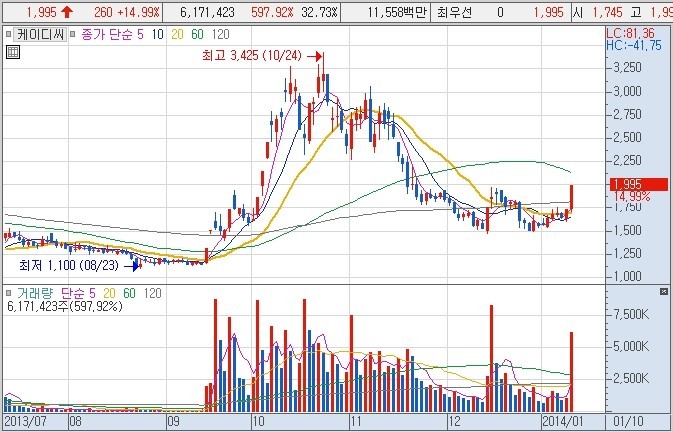The width and height of the screenshot is (673, 432).
Task: Click the 5,000K volume axis label
Action: pyautogui.click(x=631, y=346)
